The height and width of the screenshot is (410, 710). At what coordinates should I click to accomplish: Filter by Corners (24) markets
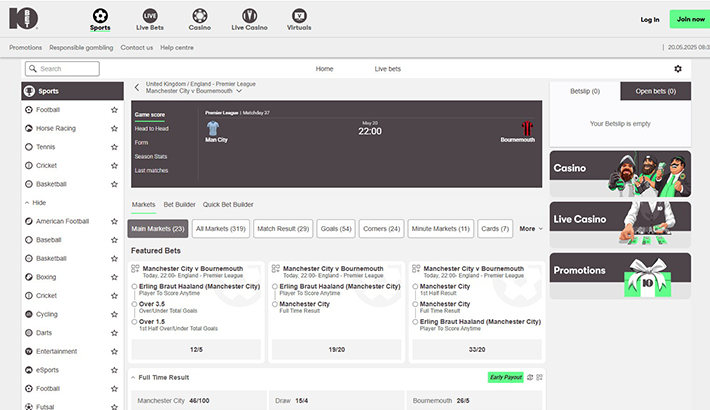(x=381, y=229)
